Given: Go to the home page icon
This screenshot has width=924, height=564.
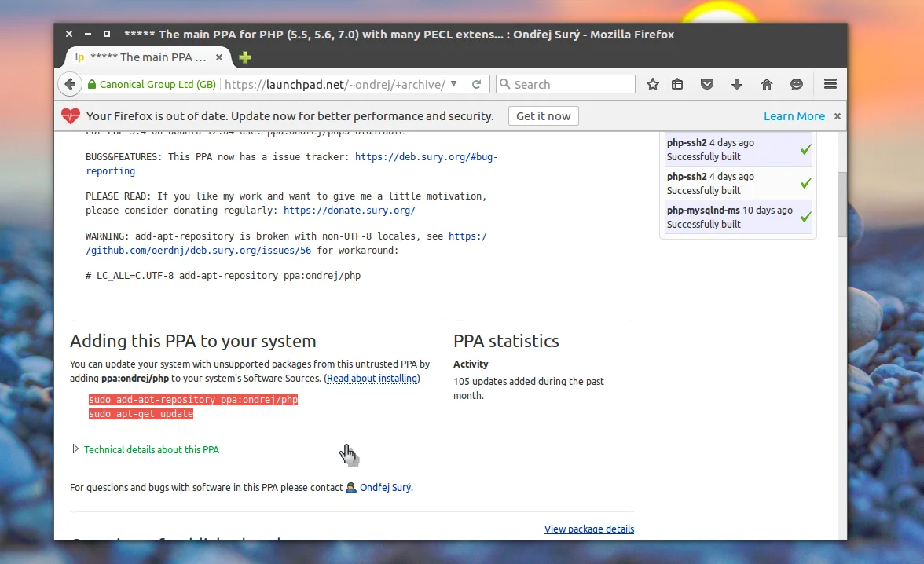Looking at the screenshot, I should [x=767, y=84].
